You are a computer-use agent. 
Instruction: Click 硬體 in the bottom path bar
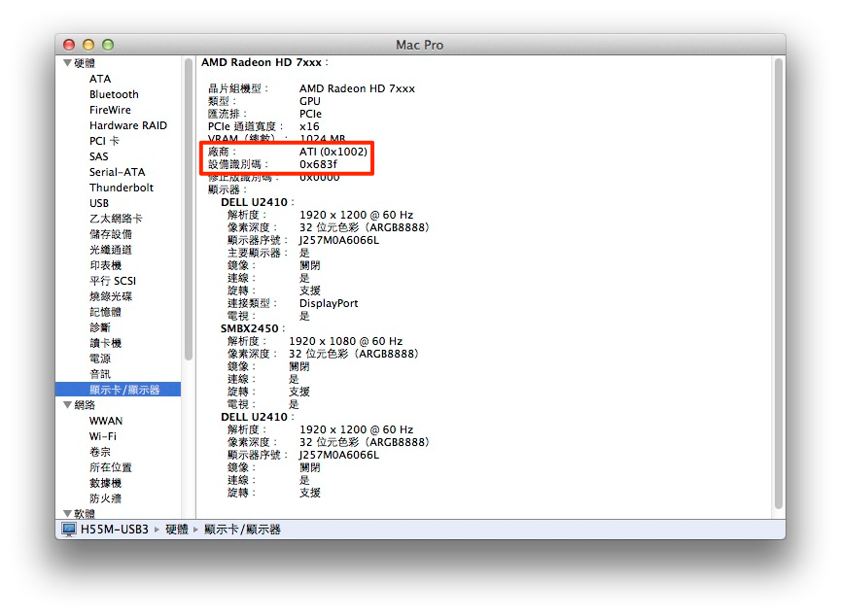(x=176, y=530)
